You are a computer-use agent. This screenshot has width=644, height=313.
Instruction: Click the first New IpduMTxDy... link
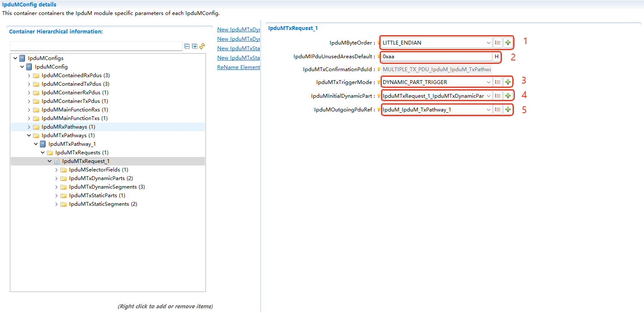click(x=239, y=30)
